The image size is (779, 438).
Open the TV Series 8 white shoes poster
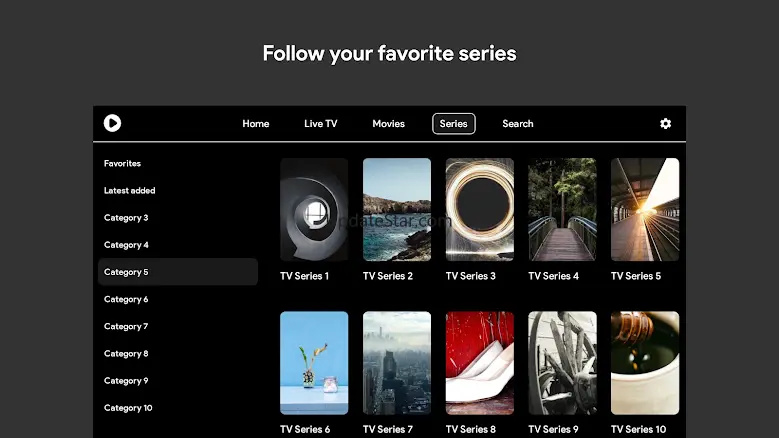pos(479,363)
